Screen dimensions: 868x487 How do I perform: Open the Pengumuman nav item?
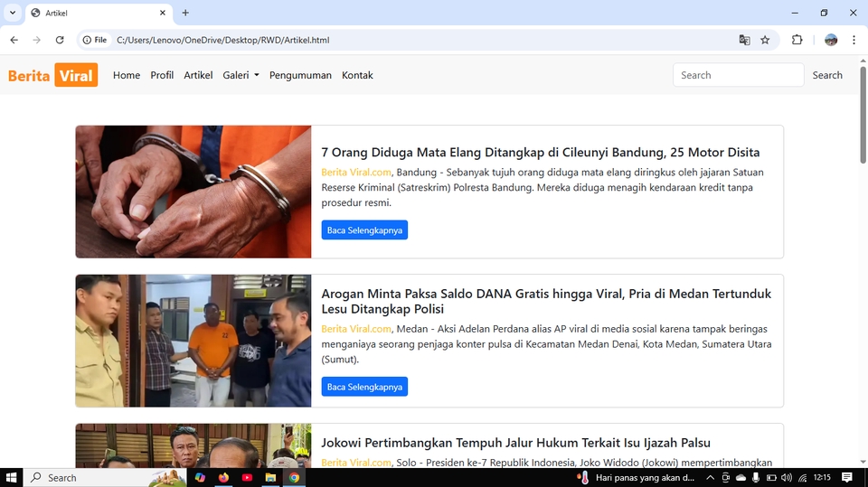click(300, 75)
